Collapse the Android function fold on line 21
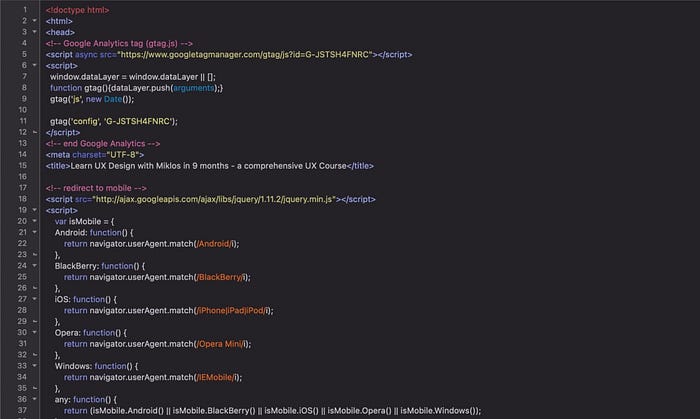 (x=34, y=232)
